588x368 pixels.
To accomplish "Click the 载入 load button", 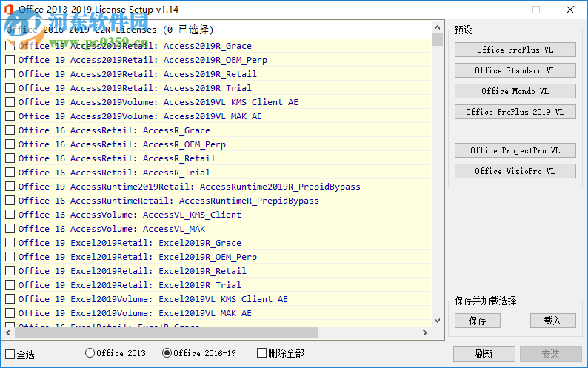I will (552, 321).
